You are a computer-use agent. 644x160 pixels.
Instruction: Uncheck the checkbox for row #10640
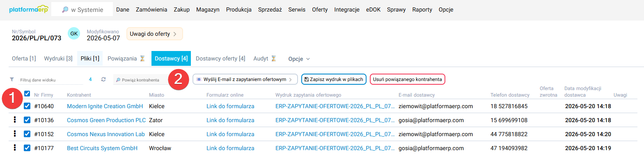[27, 106]
